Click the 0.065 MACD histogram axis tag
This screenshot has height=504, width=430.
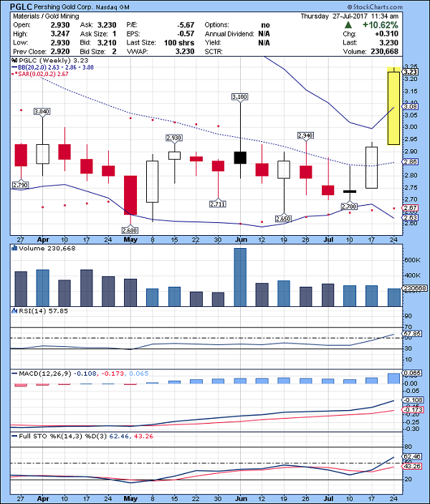(x=411, y=374)
